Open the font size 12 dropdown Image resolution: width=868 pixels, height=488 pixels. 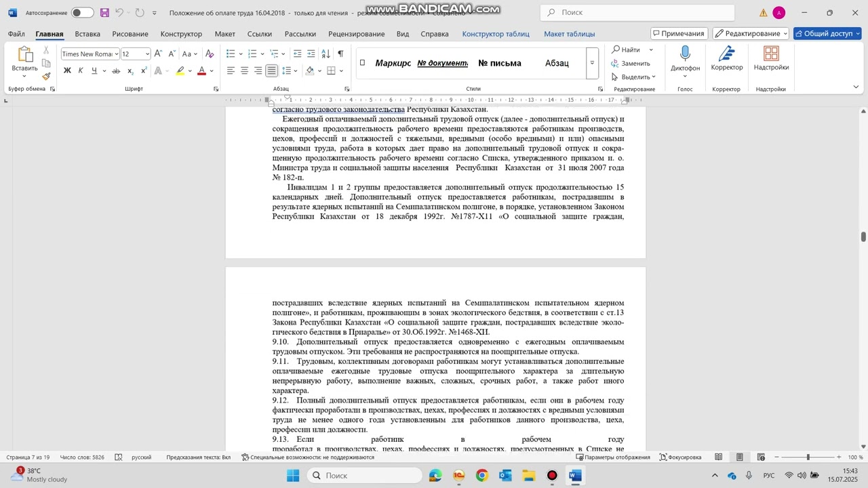point(147,54)
